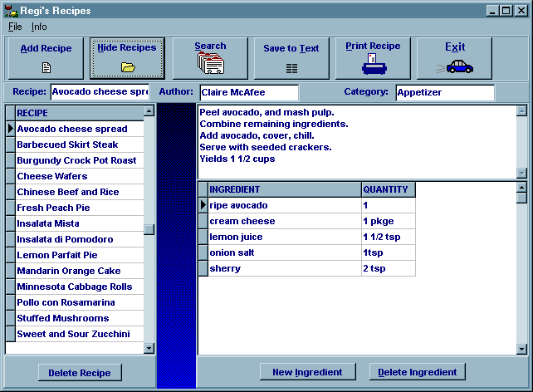Select the Barbecued Skirt Steak recipe
The width and height of the screenshot is (533, 392).
tap(80, 145)
